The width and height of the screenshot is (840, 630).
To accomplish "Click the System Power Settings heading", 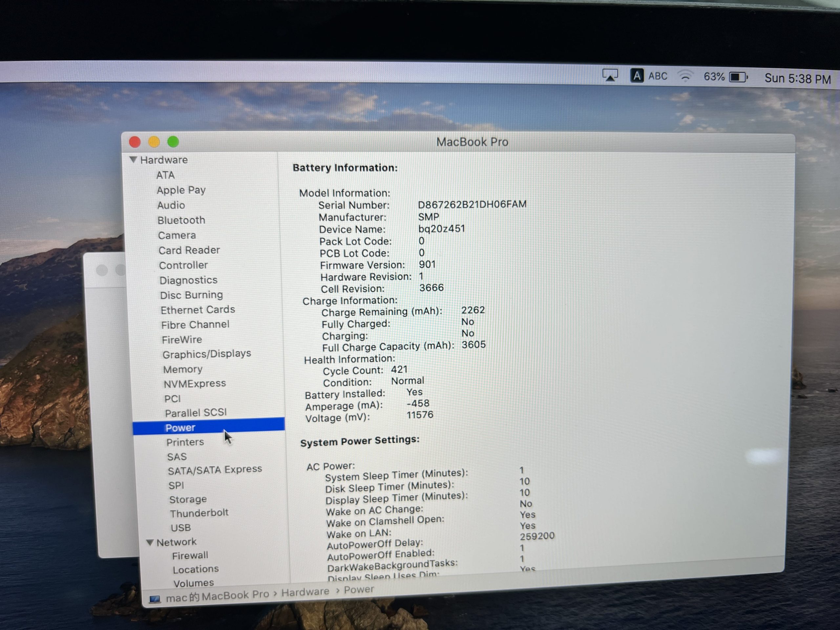I will (x=360, y=441).
